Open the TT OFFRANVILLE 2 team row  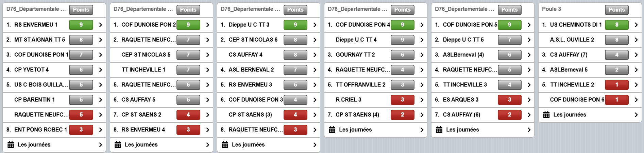(360, 85)
